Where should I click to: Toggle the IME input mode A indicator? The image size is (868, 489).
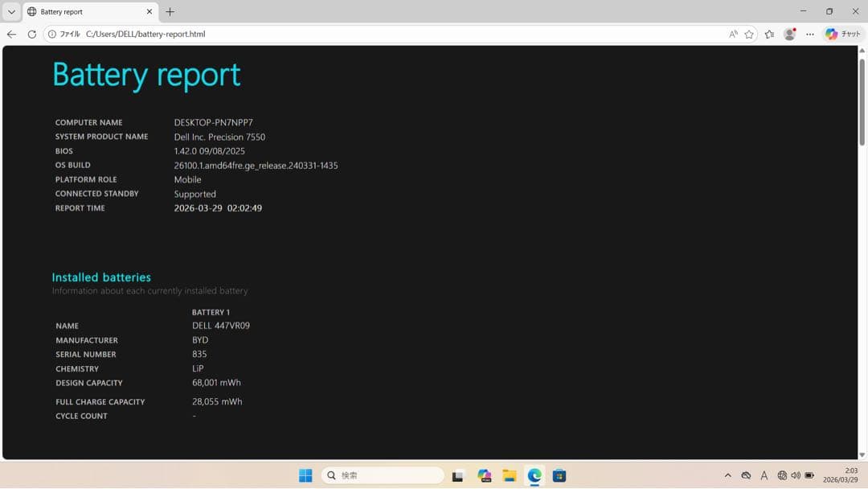pos(764,475)
